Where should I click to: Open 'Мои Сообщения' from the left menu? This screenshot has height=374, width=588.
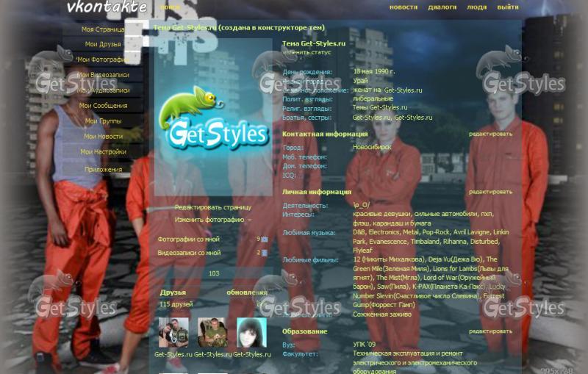(x=103, y=106)
